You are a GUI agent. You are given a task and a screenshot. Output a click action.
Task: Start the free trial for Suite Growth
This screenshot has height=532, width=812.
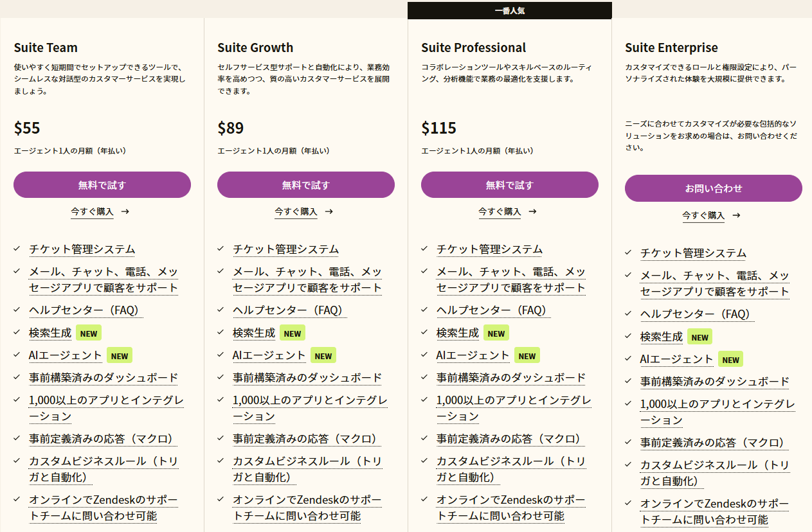(x=305, y=185)
